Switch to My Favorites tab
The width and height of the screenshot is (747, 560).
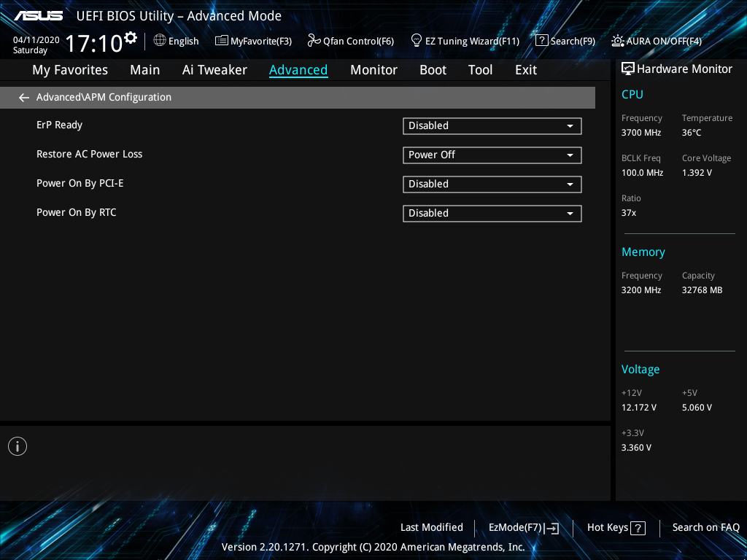click(70, 70)
